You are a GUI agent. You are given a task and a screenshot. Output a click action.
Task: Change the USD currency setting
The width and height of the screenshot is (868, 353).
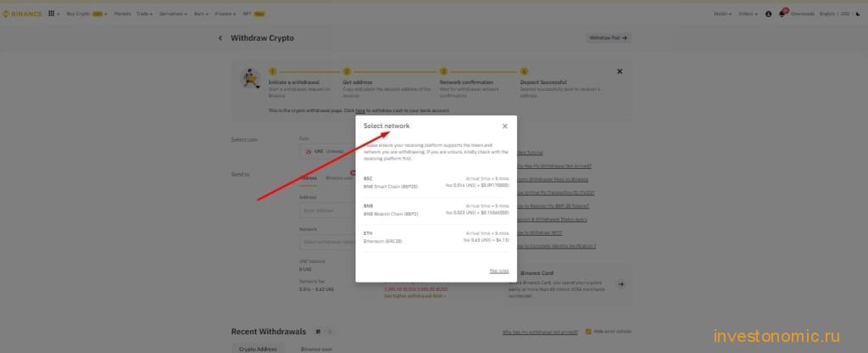click(845, 14)
